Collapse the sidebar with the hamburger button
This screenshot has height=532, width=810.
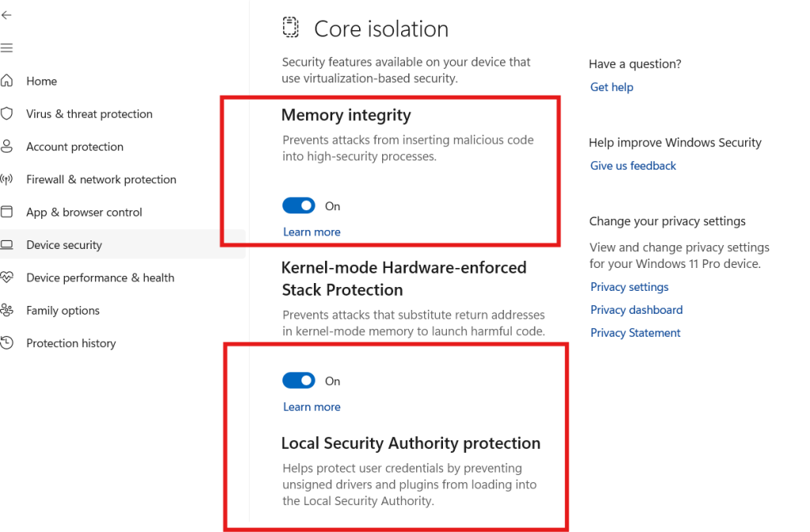[x=7, y=47]
